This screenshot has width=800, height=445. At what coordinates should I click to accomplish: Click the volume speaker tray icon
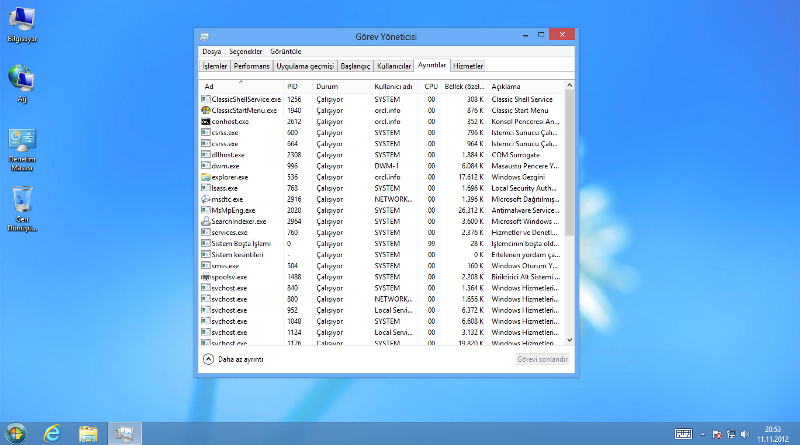click(744, 434)
